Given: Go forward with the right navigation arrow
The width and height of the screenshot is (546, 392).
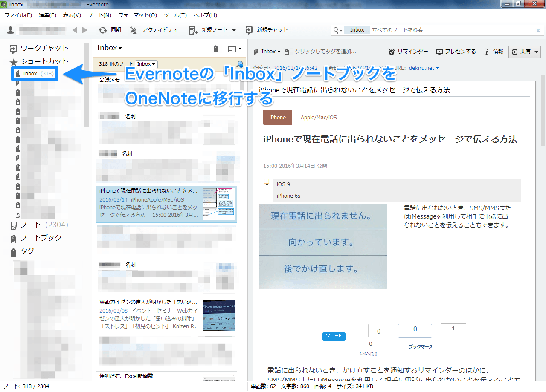Looking at the screenshot, I should click(x=84, y=30).
